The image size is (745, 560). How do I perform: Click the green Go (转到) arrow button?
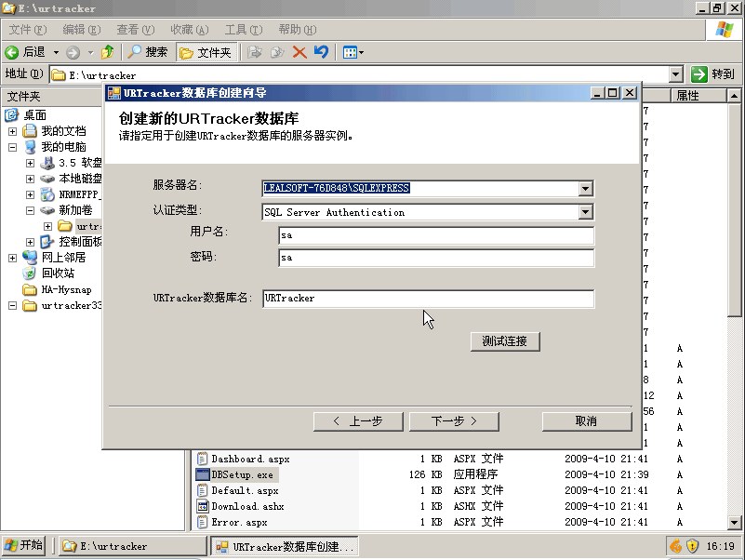coord(699,74)
